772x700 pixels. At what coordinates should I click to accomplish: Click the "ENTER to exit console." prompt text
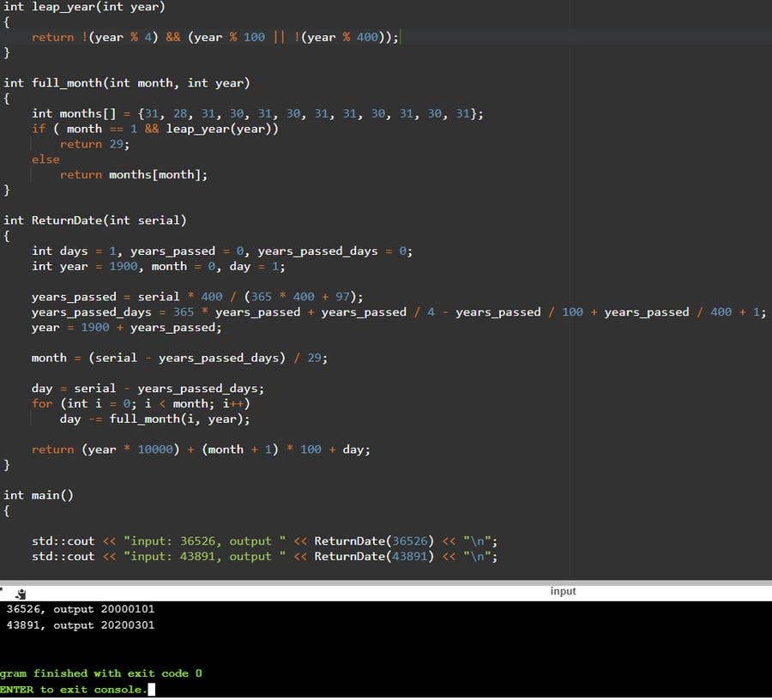tap(74, 690)
